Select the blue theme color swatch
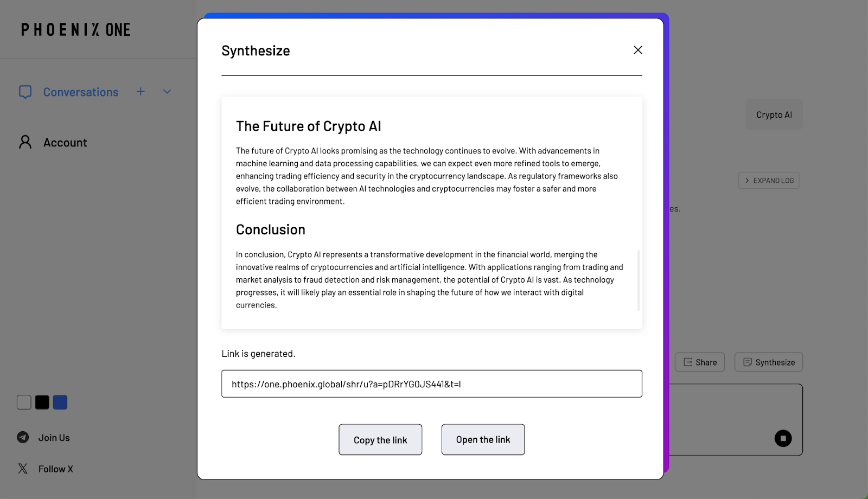 point(60,402)
